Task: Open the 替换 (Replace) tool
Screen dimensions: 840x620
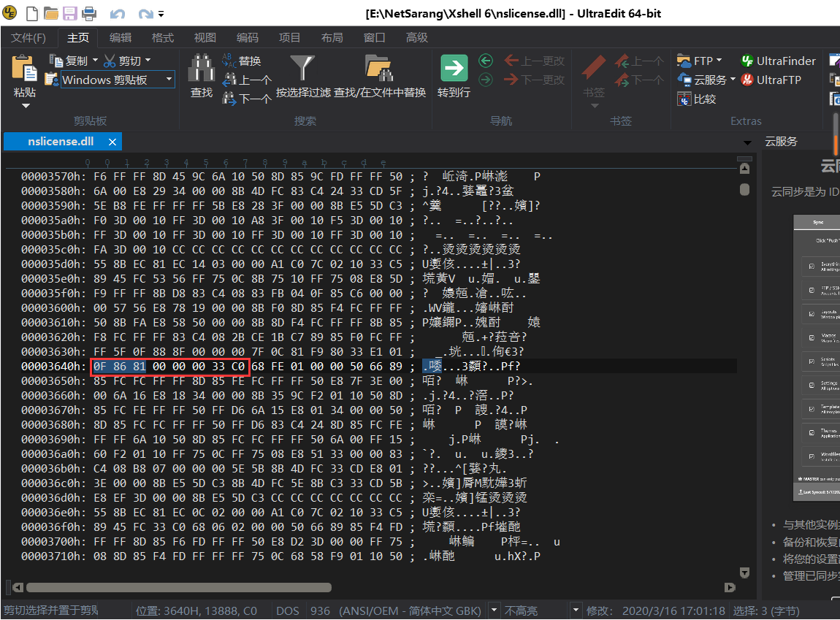Action: click(248, 61)
